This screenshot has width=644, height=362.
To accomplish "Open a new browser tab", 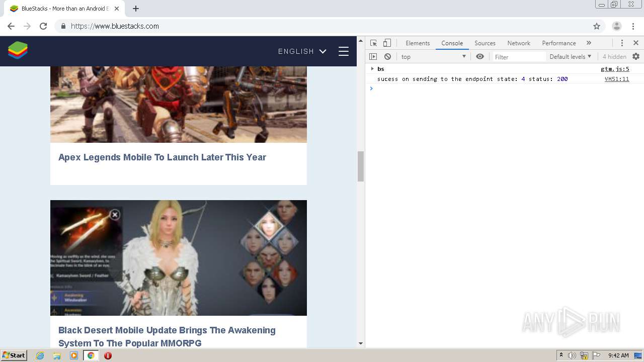I will click(x=136, y=9).
